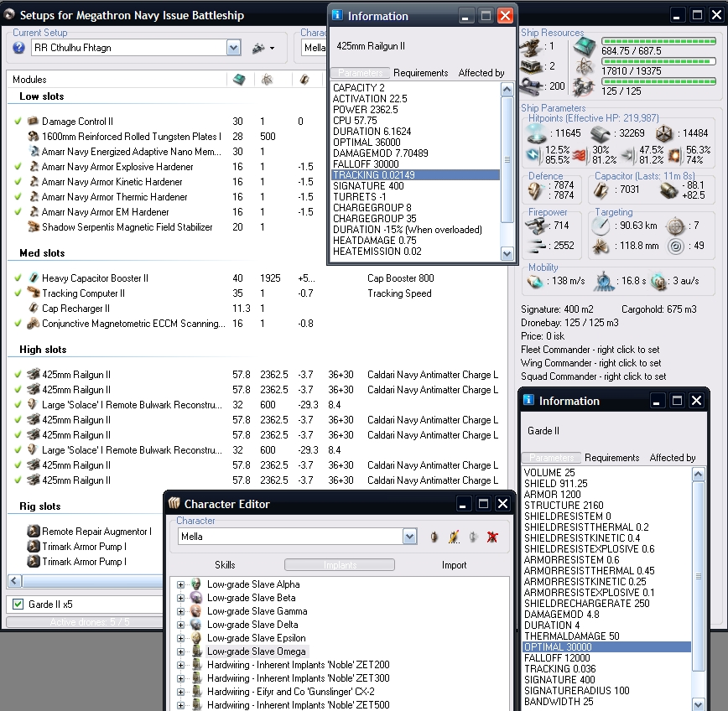Viewport: 728px width, 711px height.
Task: Click the max locked targets icon next to 7
Action: coord(675,226)
